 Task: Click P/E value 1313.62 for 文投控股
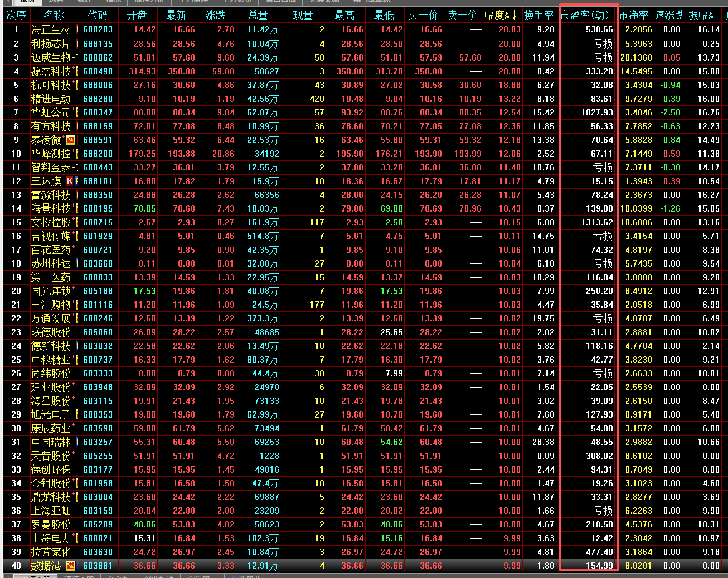[596, 223]
